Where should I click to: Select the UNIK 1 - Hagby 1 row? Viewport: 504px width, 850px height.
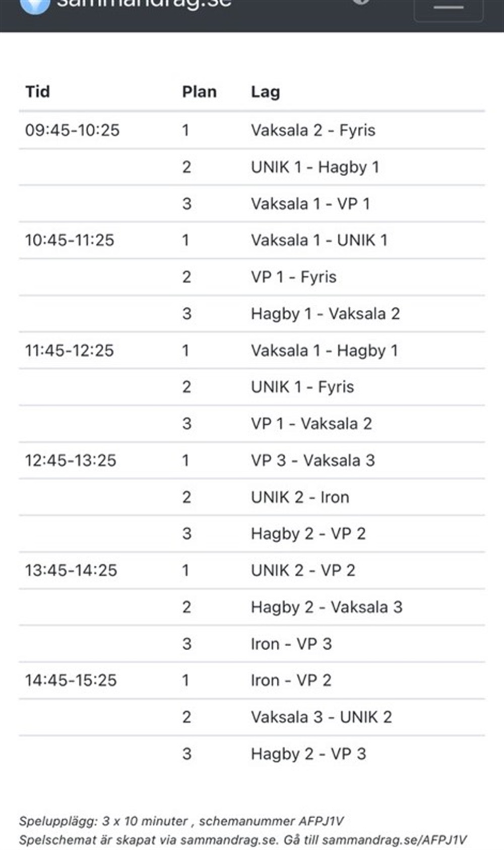(252, 167)
